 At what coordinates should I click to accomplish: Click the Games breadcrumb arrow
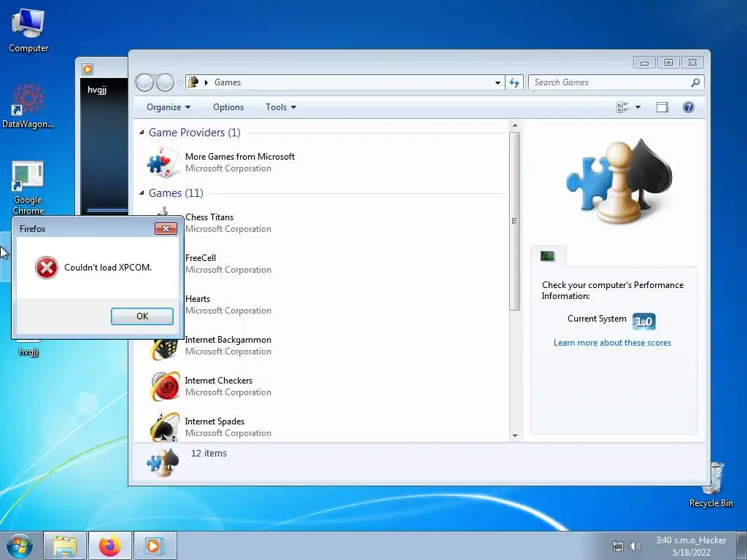point(206,82)
